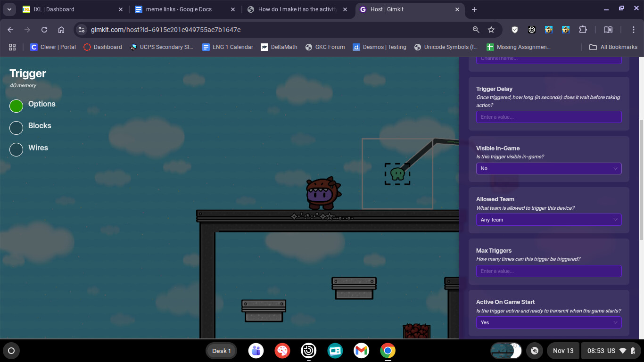The height and width of the screenshot is (362, 644).
Task: Open the Visible In-Game dropdown
Action: pyautogui.click(x=548, y=168)
